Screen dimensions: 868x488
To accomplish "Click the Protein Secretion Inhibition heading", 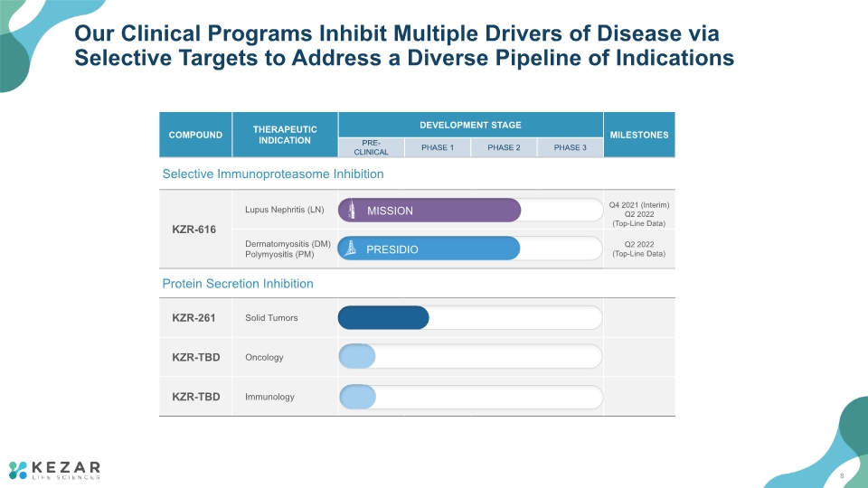I will (238, 283).
